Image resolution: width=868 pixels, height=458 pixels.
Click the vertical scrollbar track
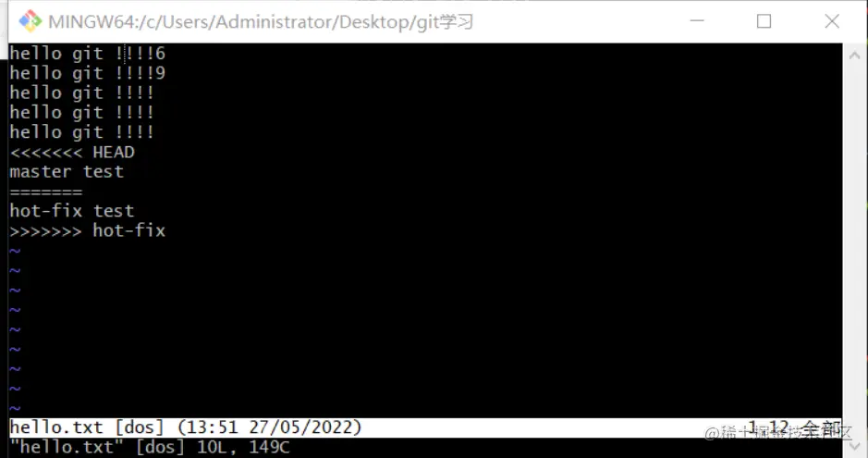pos(854,251)
